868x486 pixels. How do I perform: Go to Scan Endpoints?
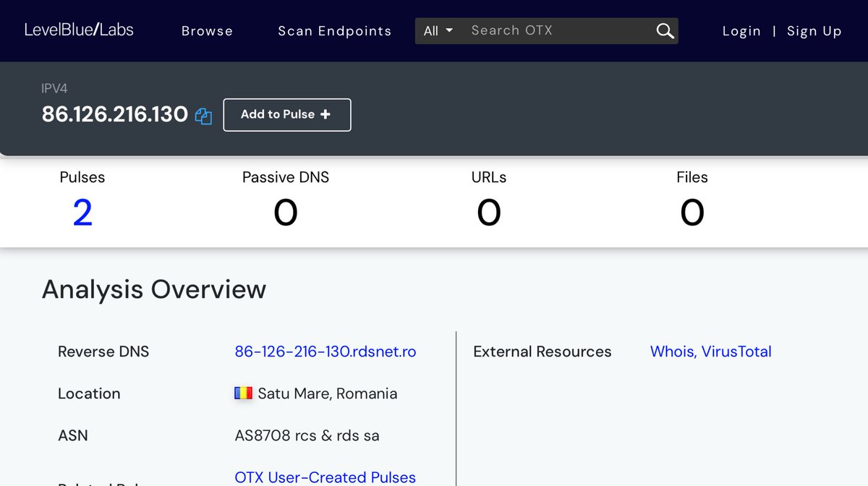(x=334, y=31)
